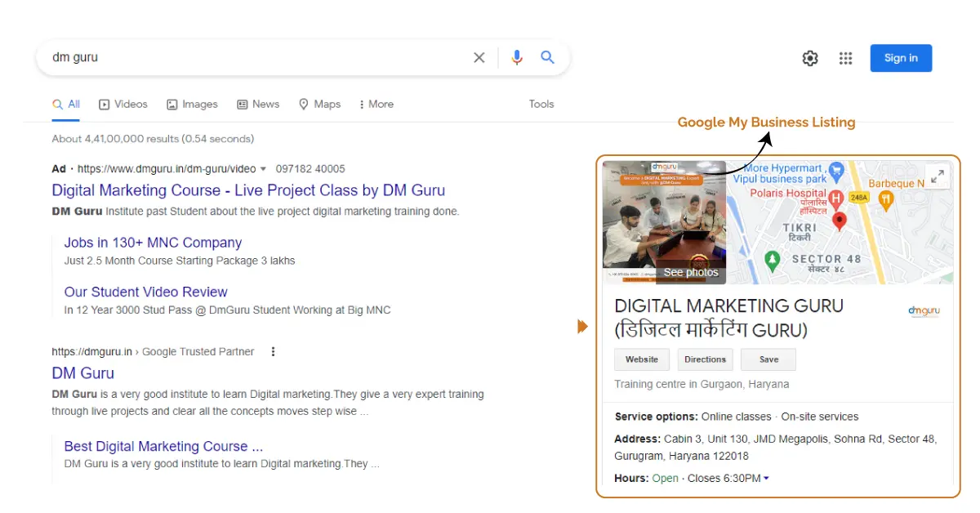Open the settings gear icon
980x513 pixels.
pyautogui.click(x=809, y=58)
